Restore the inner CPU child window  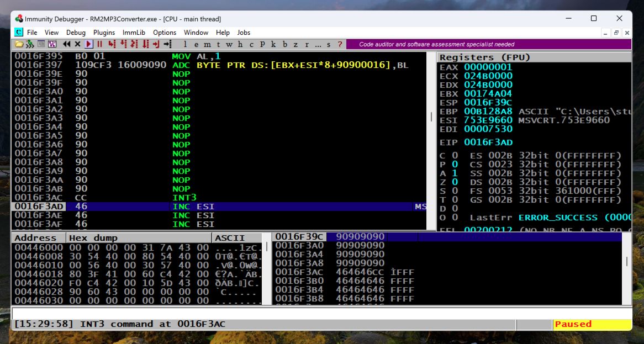pos(616,33)
